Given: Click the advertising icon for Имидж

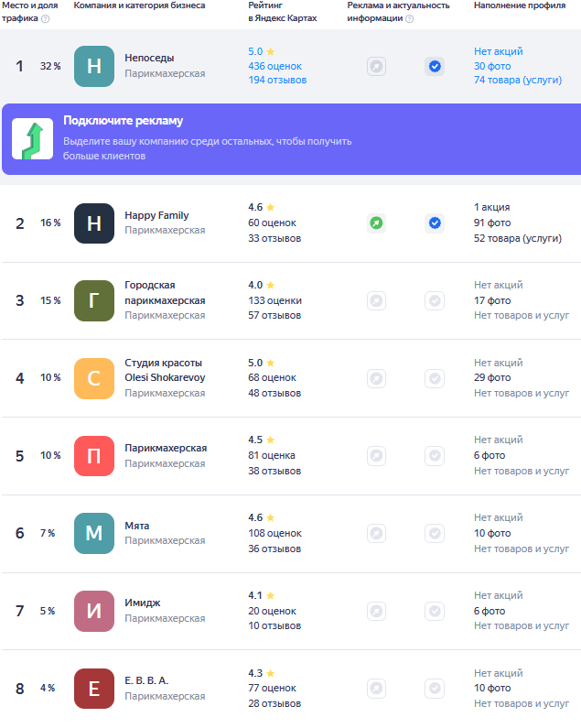Looking at the screenshot, I should tap(376, 611).
